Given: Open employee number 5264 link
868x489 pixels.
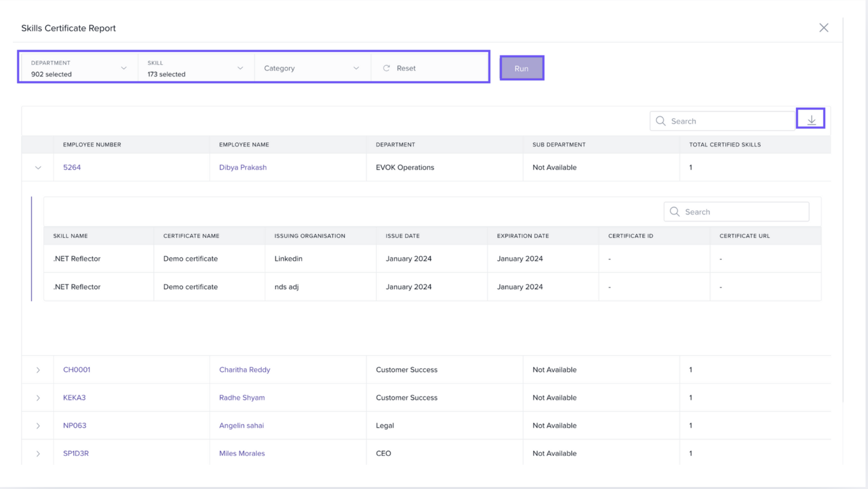Looking at the screenshot, I should click(x=72, y=168).
